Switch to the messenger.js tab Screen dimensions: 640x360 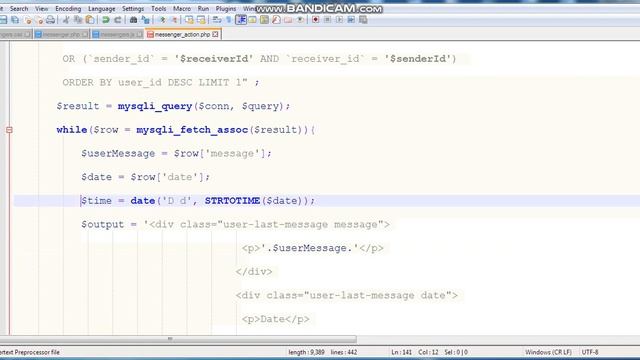coord(117,35)
